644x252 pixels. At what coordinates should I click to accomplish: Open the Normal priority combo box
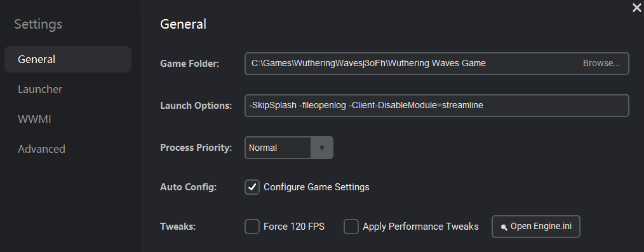coord(289,148)
